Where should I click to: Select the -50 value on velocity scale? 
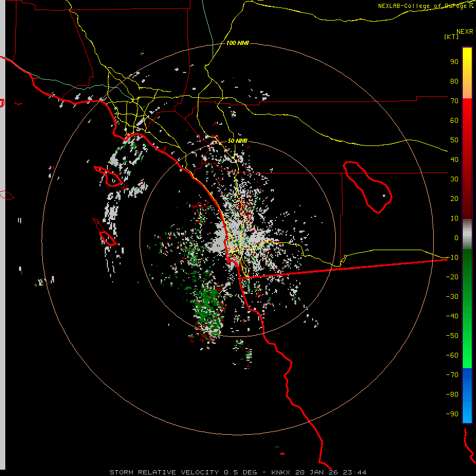click(452, 336)
